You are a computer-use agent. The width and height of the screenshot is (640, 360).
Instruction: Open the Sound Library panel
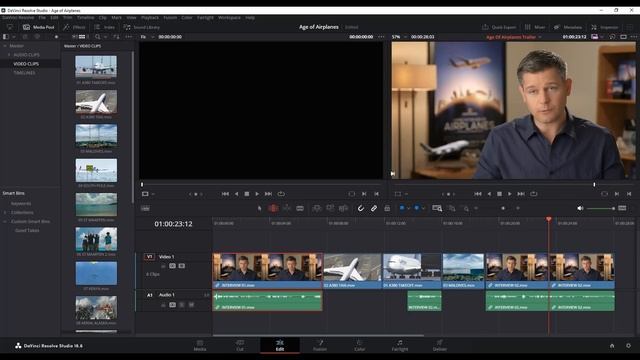[x=142, y=27]
